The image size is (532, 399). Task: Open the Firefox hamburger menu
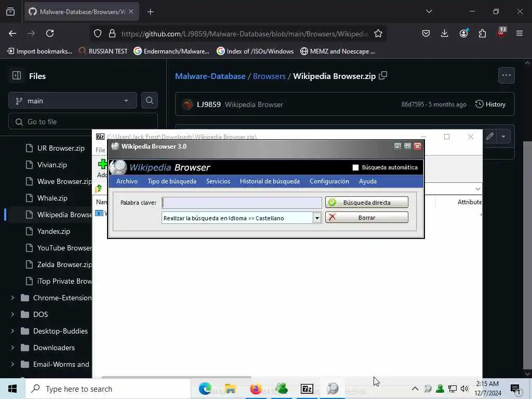[x=520, y=33]
